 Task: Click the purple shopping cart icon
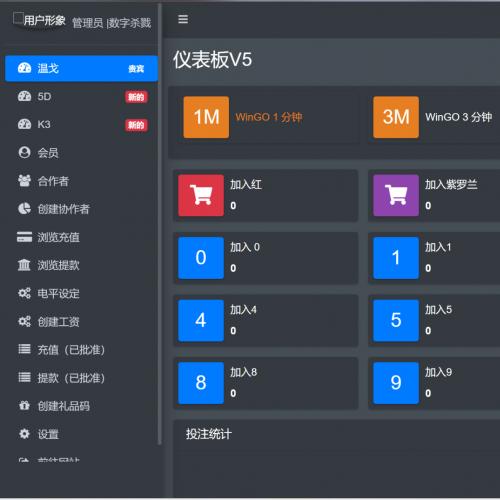(x=396, y=195)
